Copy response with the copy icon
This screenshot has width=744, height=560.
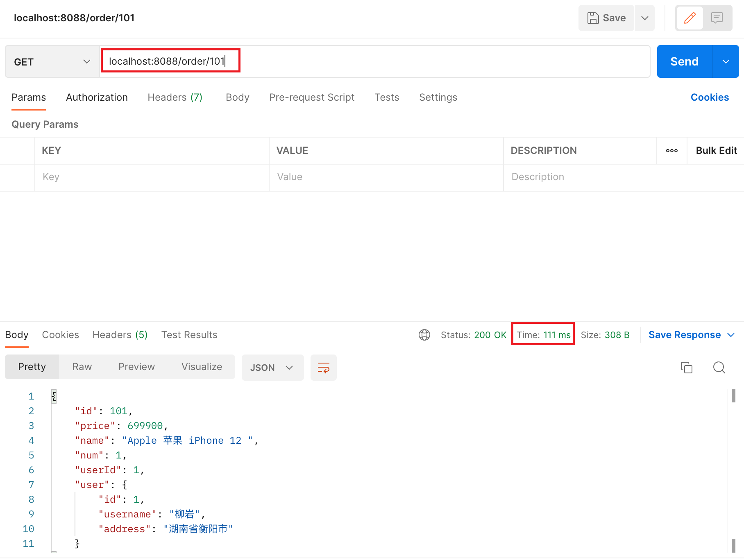click(x=687, y=368)
